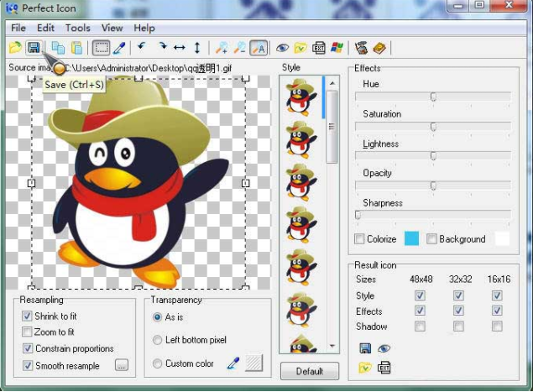The height and width of the screenshot is (392, 533).
Task: Click the blue Colorize color swatch
Action: [411, 239]
